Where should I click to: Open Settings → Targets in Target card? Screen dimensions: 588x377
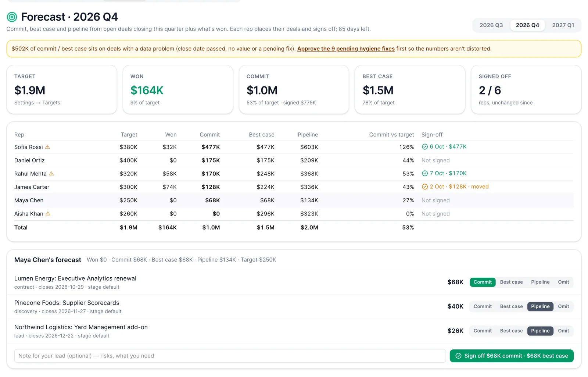click(37, 103)
